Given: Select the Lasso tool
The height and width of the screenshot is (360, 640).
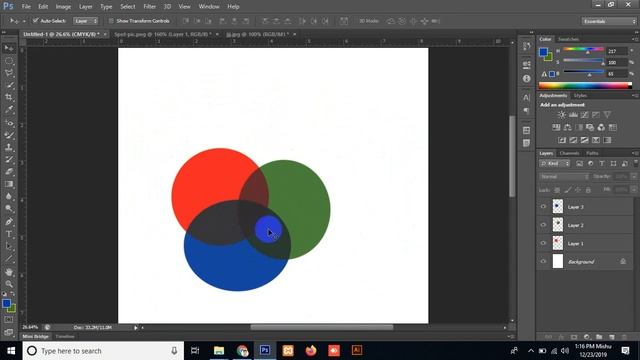Looking at the screenshot, I should pyautogui.click(x=9, y=73).
